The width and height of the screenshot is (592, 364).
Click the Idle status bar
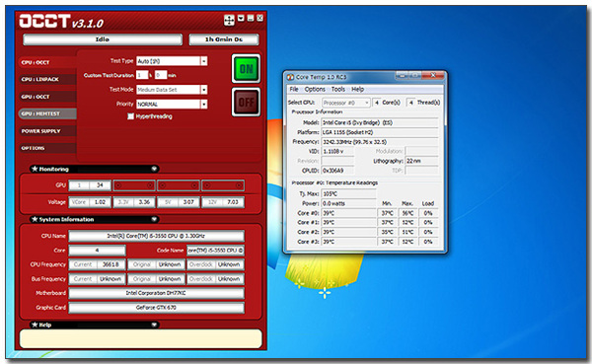[x=103, y=39]
